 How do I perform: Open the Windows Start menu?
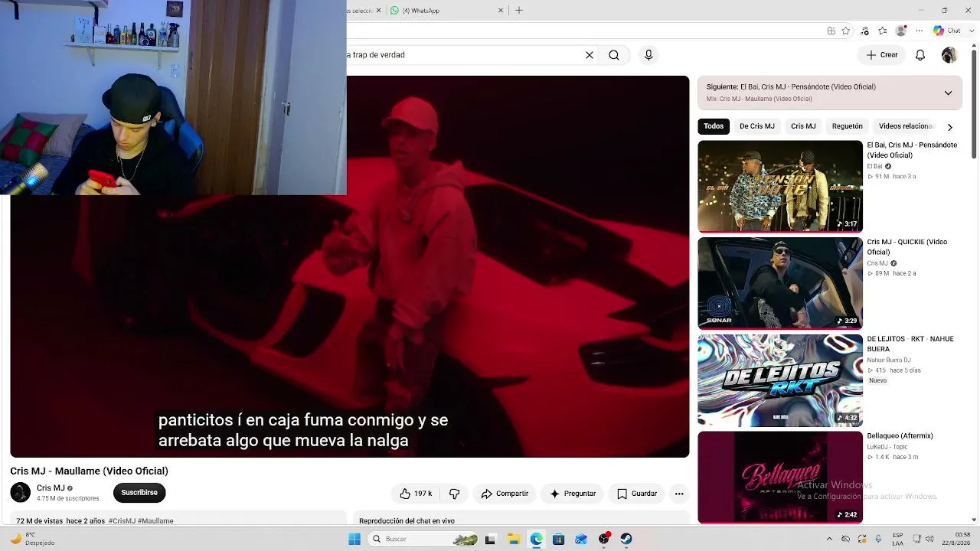pos(354,539)
